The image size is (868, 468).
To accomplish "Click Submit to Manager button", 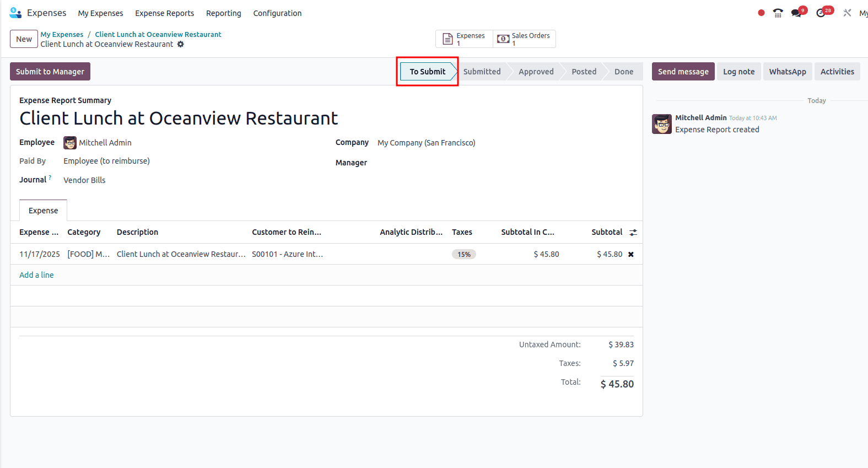I will 50,72.
